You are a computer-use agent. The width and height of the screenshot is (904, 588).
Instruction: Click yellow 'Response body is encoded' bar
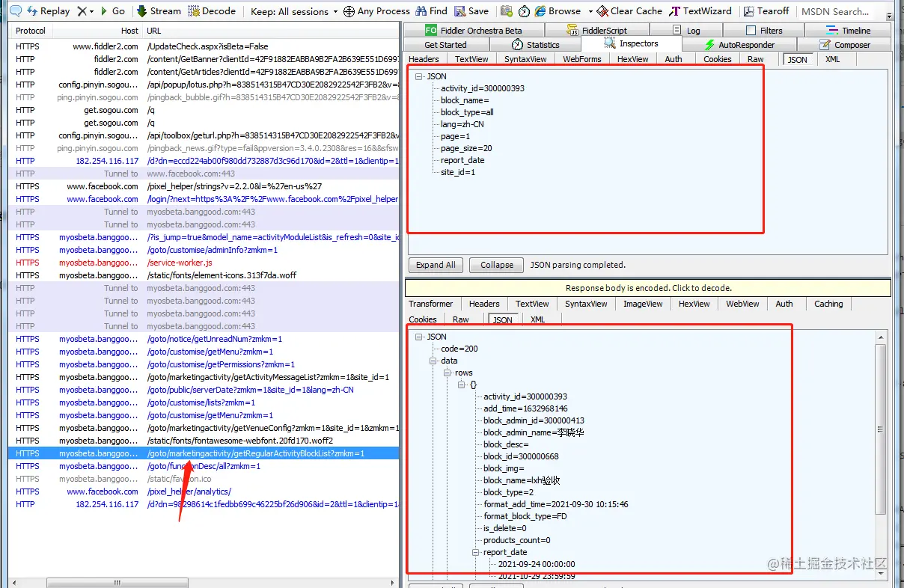648,288
